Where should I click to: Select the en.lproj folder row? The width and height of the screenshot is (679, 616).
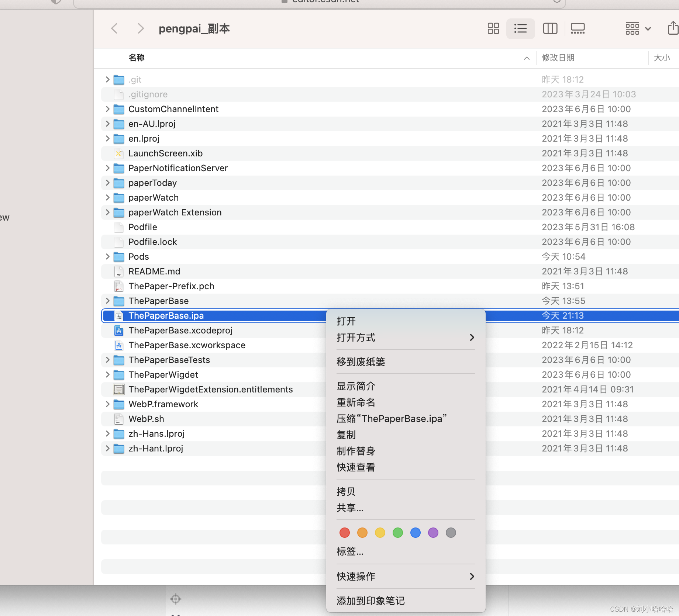pos(390,139)
